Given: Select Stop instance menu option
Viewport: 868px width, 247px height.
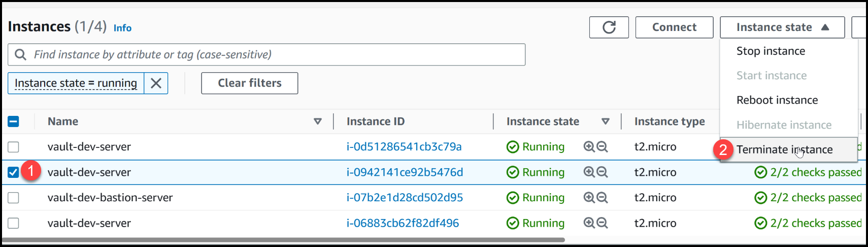Looking at the screenshot, I should point(771,51).
